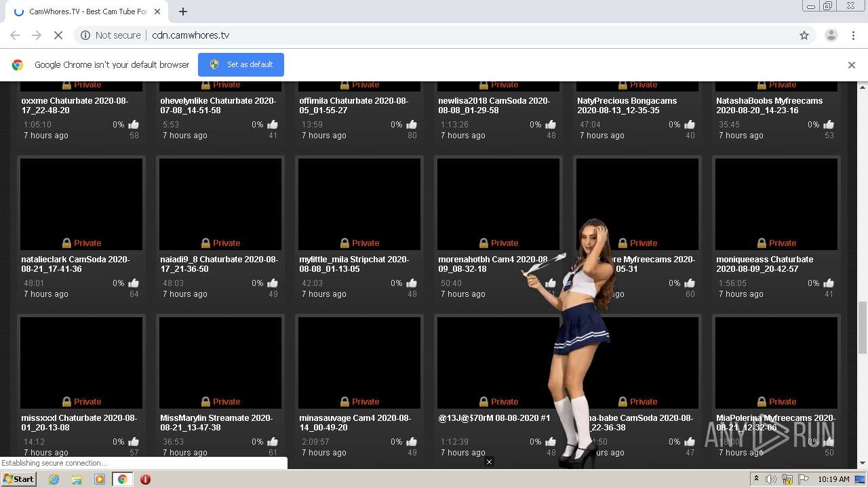The width and height of the screenshot is (868, 488).
Task: Open the @13J@$70rM 08-08-2020 #1 title
Action: pyautogui.click(x=494, y=418)
